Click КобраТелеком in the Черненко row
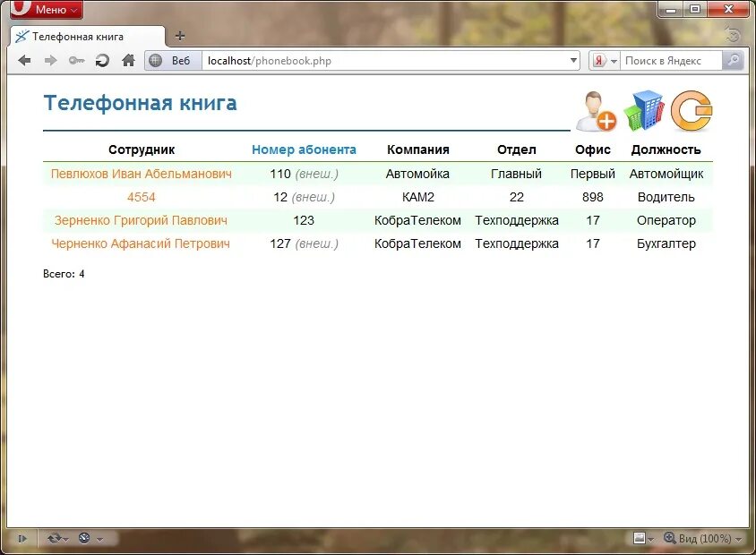This screenshot has height=555, width=756. (417, 243)
